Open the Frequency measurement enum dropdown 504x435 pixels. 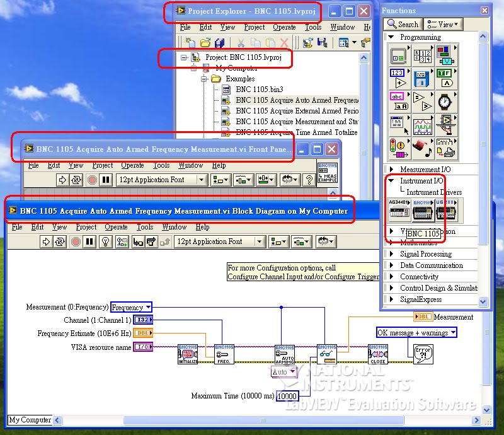pos(148,307)
